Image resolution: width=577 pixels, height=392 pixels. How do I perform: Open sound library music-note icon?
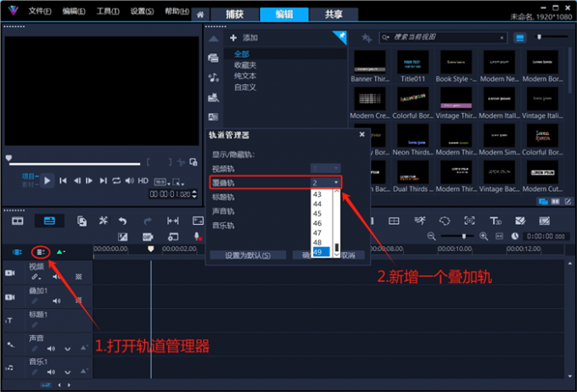coord(214,77)
